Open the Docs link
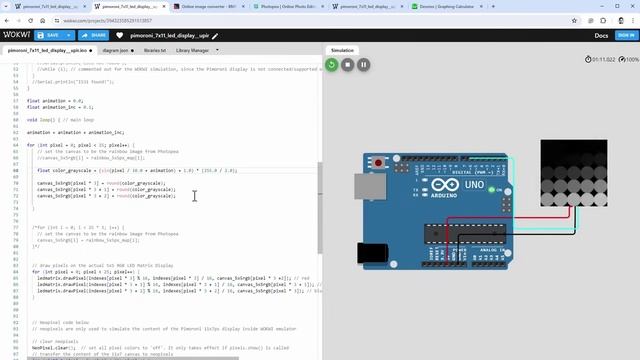This screenshot has height=360, width=640. tap(601, 36)
